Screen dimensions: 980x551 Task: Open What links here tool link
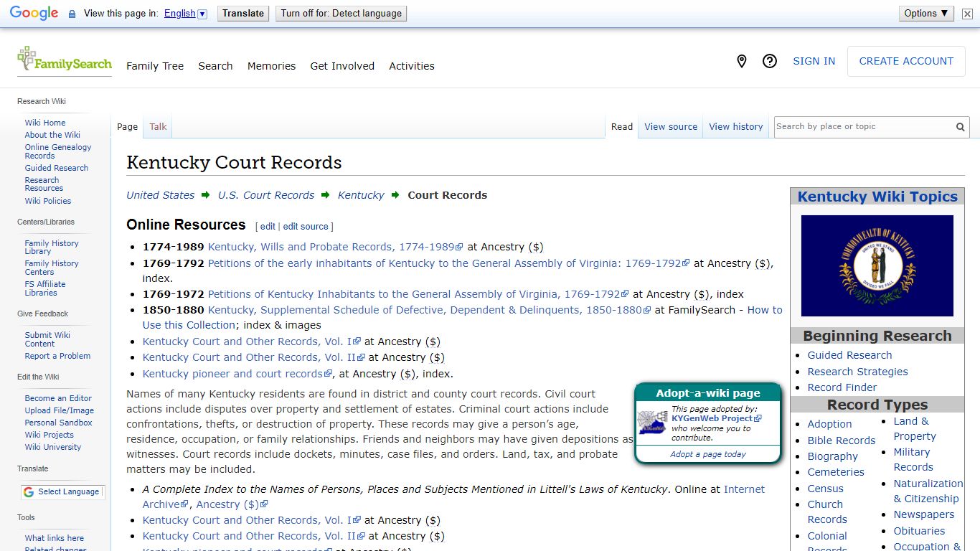pos(55,538)
